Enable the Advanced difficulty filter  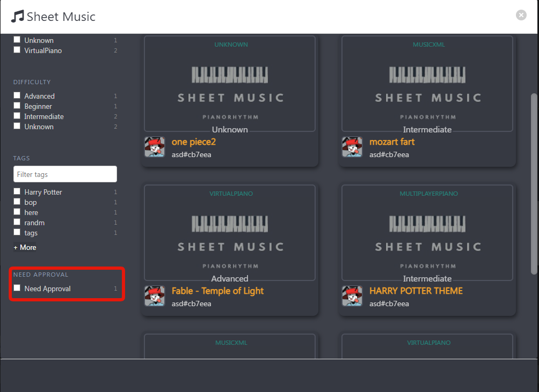(x=17, y=95)
